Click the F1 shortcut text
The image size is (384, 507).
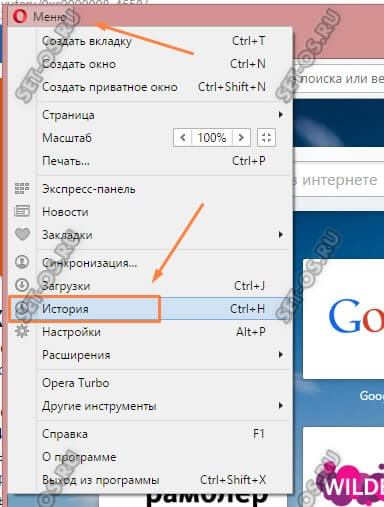259,434
